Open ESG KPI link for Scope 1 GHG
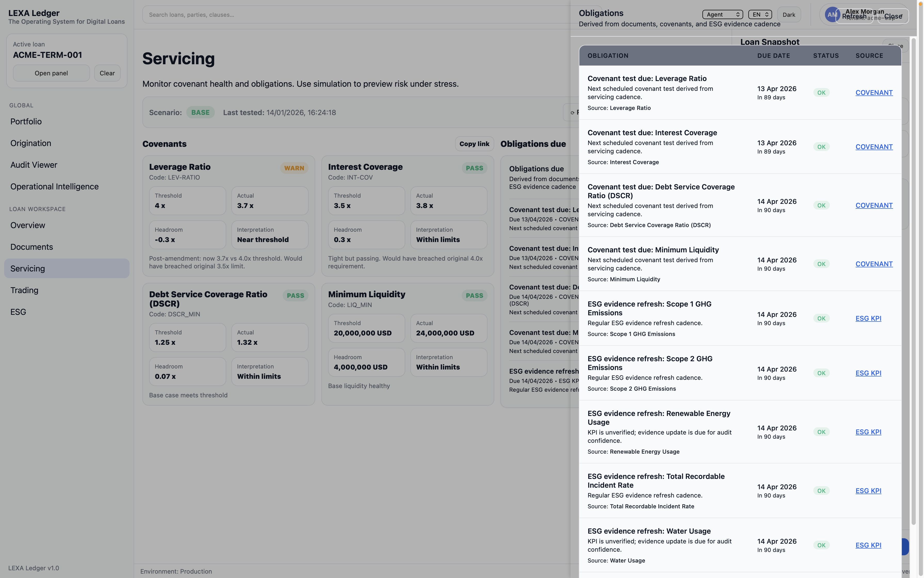The height and width of the screenshot is (578, 924). pyautogui.click(x=868, y=318)
